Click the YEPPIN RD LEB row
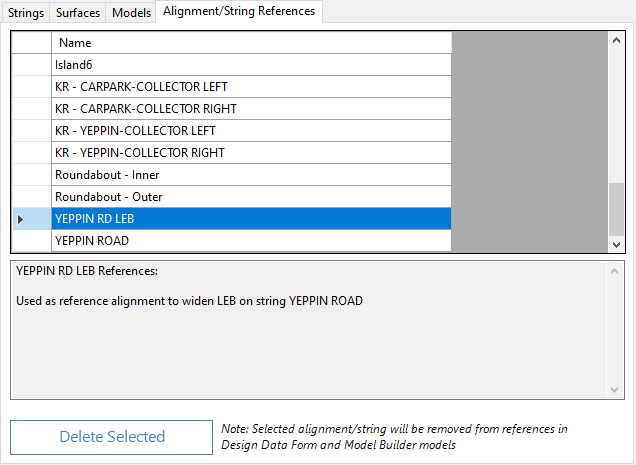636x465 pixels. [250, 219]
